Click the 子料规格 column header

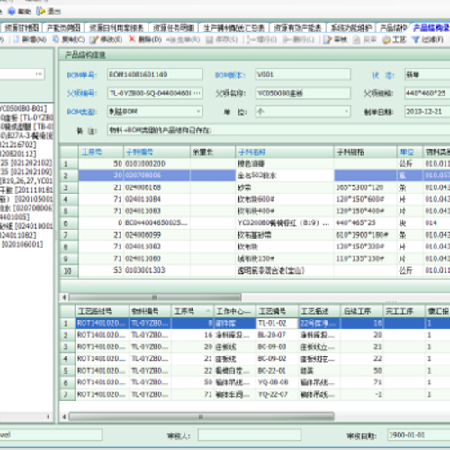[366, 152]
